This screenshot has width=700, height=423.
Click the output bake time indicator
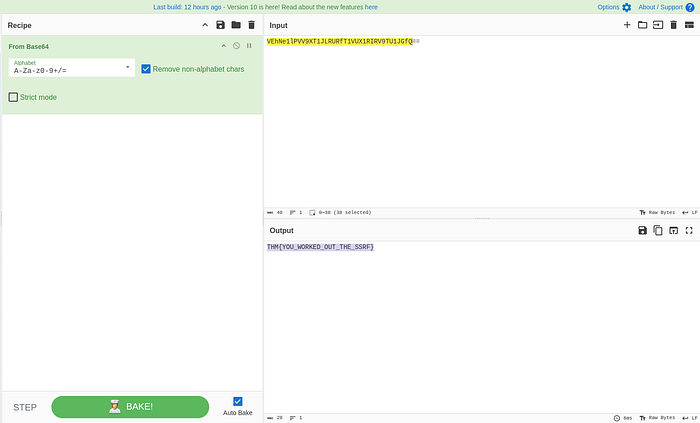coord(623,418)
